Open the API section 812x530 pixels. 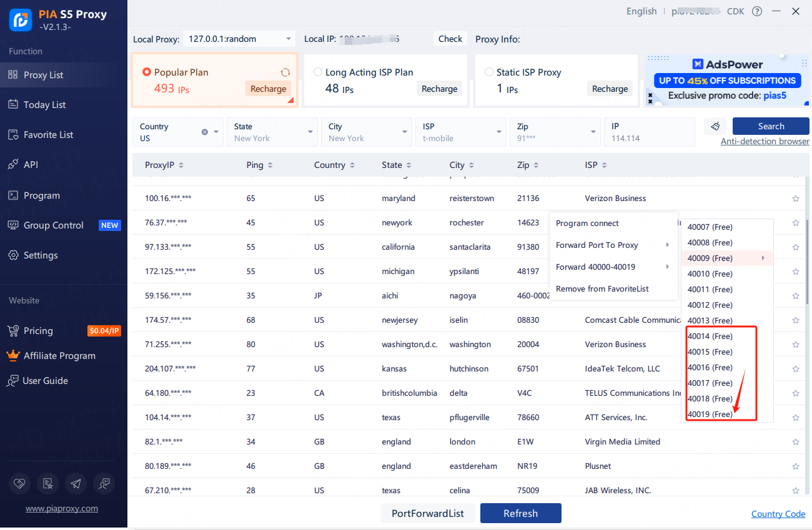click(64, 165)
